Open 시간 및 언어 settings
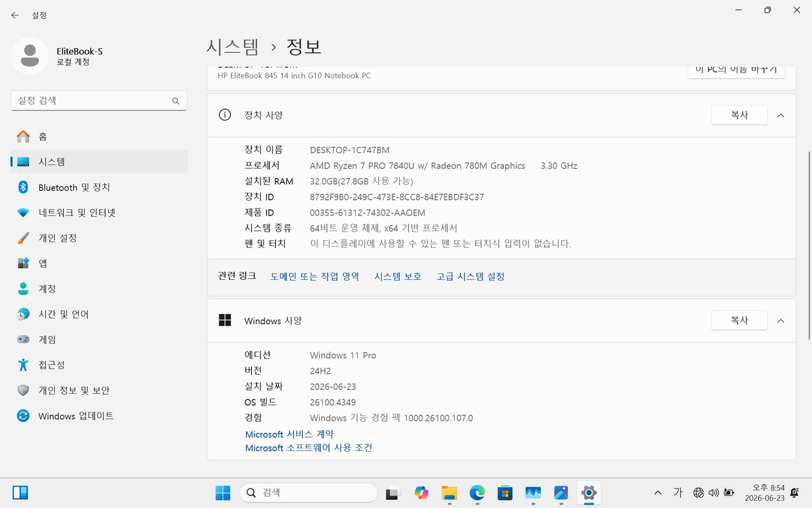Screen dimensions: 812x508 point(99,314)
